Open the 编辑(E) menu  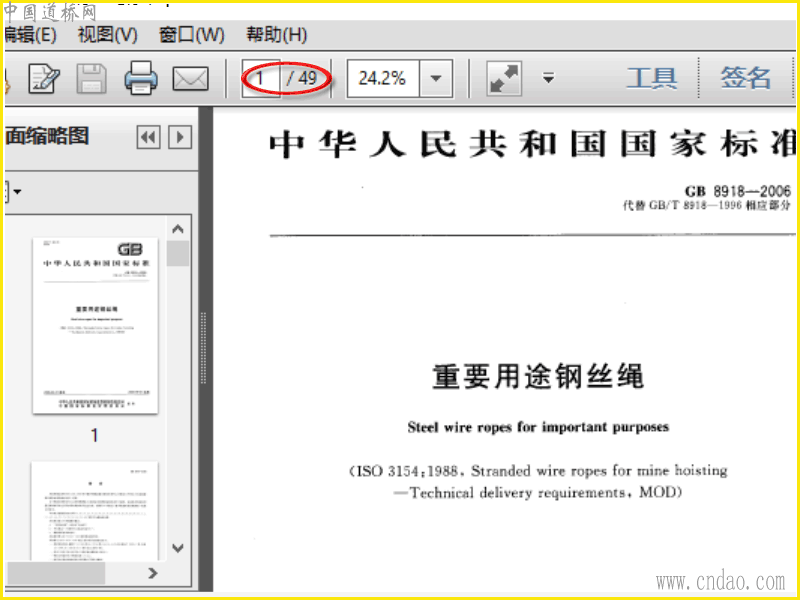[30, 35]
